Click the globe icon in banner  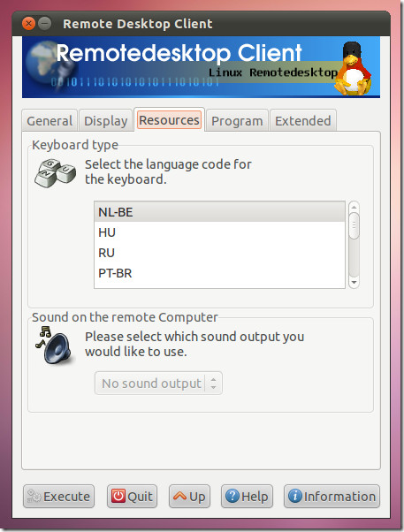[x=45, y=64]
